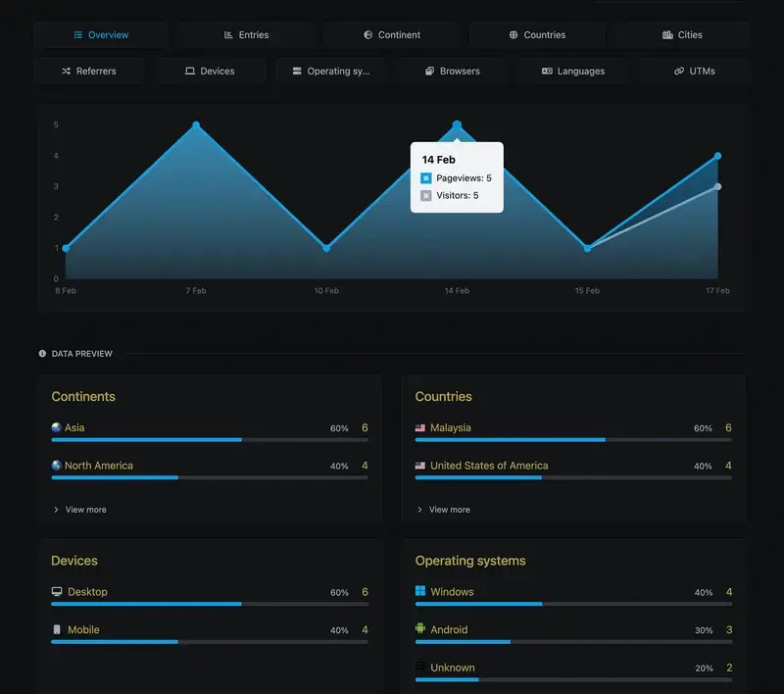The image size is (784, 694).
Task: Click the 17 Feb visitors gray point
Action: pyautogui.click(x=718, y=186)
